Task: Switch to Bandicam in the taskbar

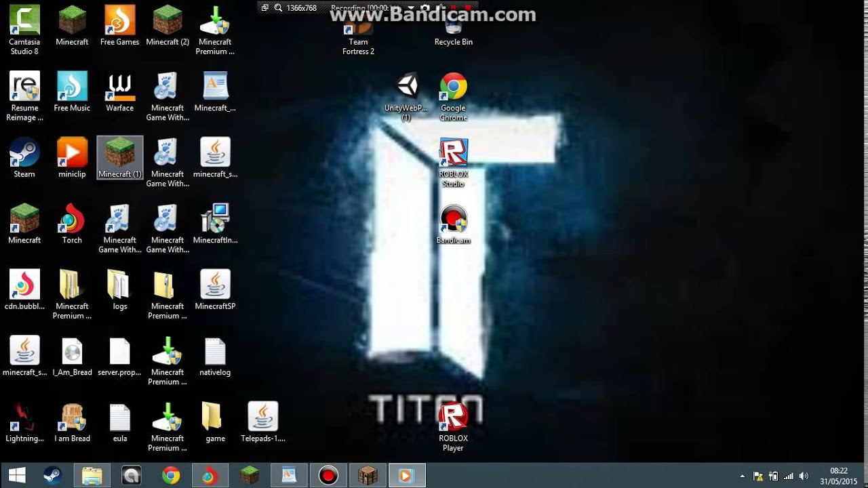Action: click(x=328, y=476)
